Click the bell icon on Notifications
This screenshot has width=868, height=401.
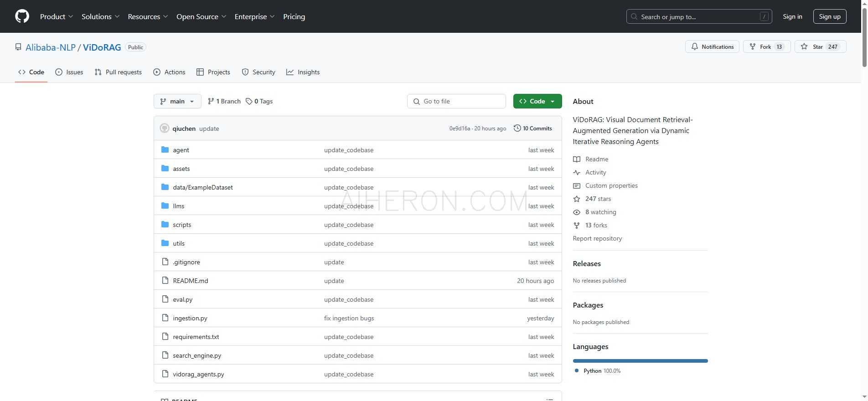[x=694, y=46]
